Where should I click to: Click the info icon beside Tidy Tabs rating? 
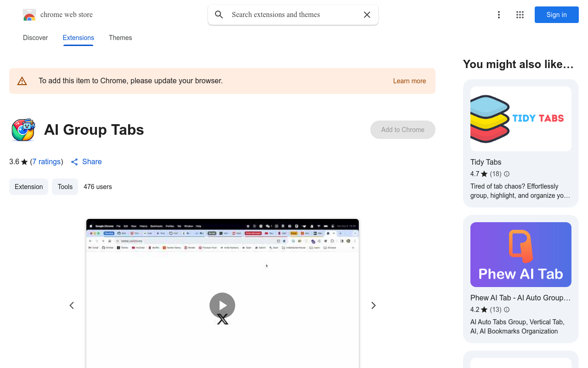click(x=506, y=174)
